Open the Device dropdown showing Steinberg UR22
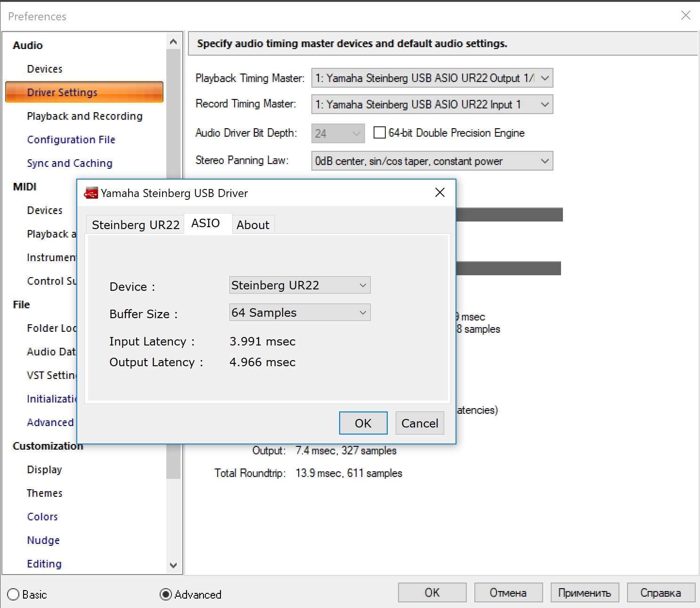The width and height of the screenshot is (700, 608). tap(300, 285)
